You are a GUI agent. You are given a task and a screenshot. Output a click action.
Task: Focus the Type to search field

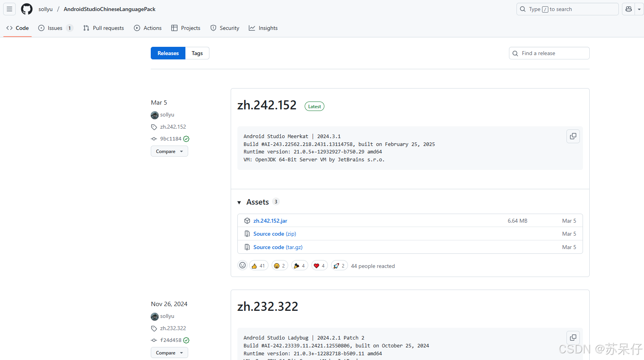[x=567, y=9]
